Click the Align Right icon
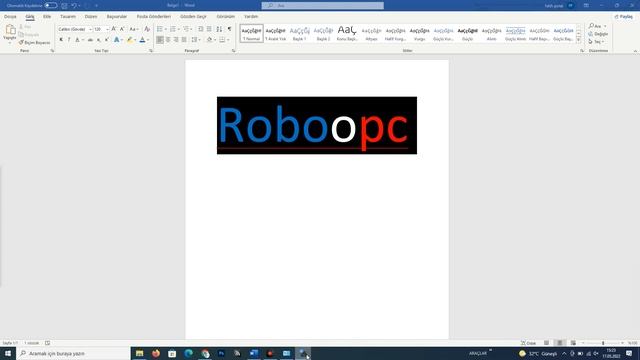Viewport: 640px width, 360px height. point(176,40)
